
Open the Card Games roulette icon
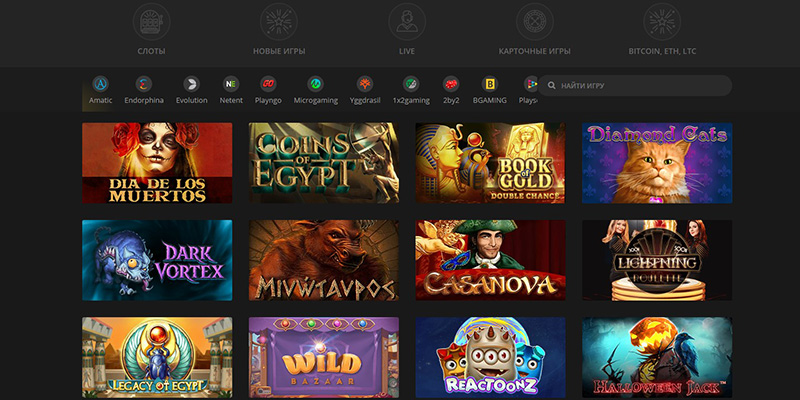(535, 21)
